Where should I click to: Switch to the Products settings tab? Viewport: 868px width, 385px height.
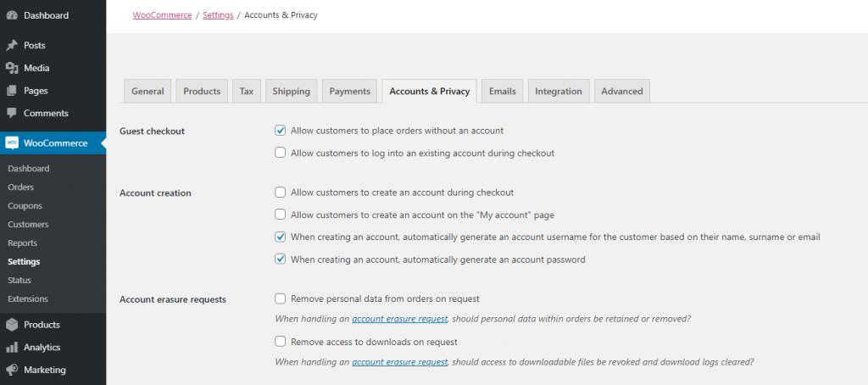point(202,92)
